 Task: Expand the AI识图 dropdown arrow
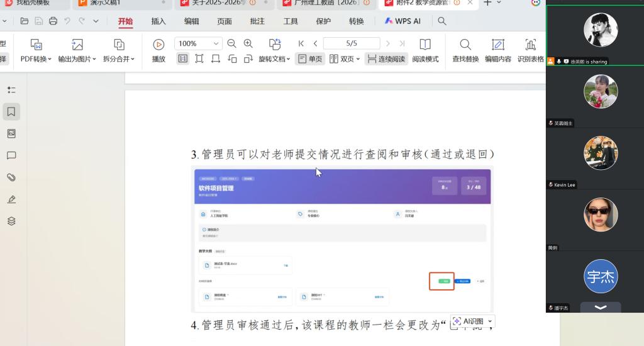click(x=490, y=321)
